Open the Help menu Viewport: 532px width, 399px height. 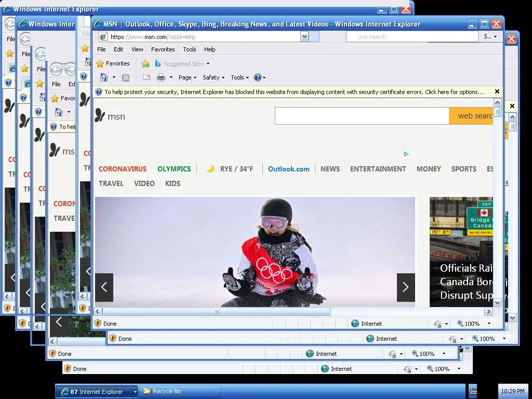pyautogui.click(x=210, y=49)
